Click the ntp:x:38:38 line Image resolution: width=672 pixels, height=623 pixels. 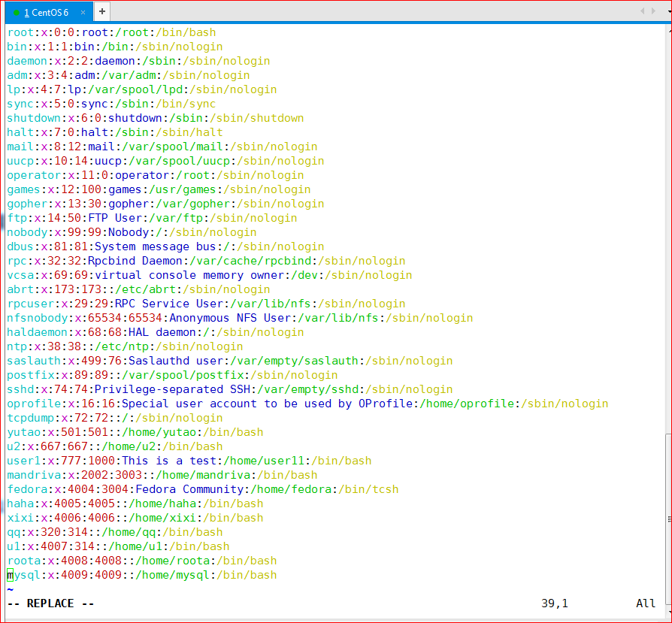click(125, 346)
